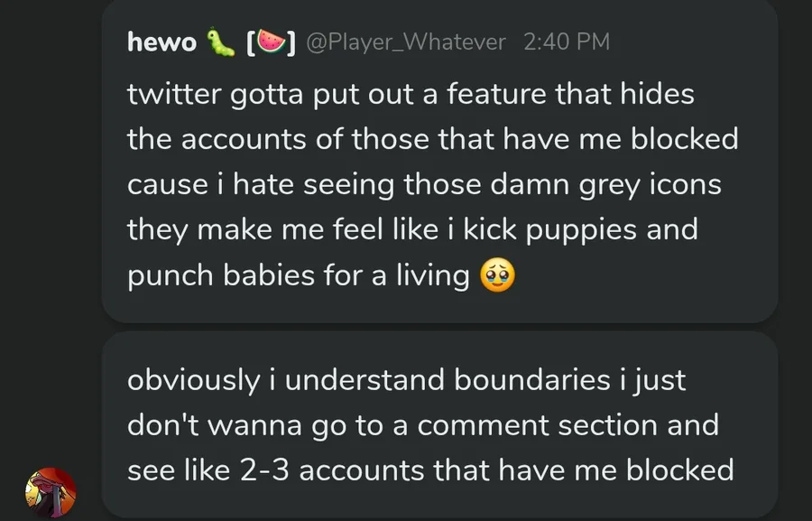Click the word "boundaries" in the second message
The height and width of the screenshot is (521, 812).
point(531,380)
